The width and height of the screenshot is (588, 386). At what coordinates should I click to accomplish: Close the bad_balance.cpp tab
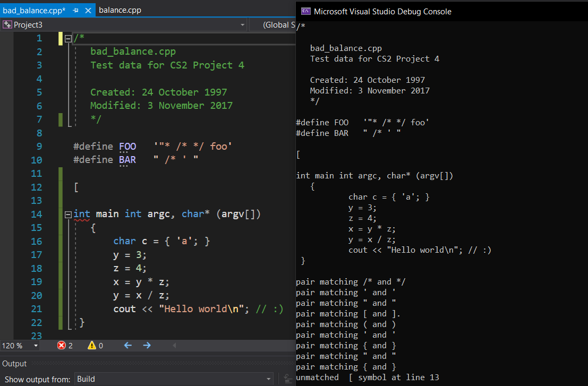pyautogui.click(x=88, y=10)
